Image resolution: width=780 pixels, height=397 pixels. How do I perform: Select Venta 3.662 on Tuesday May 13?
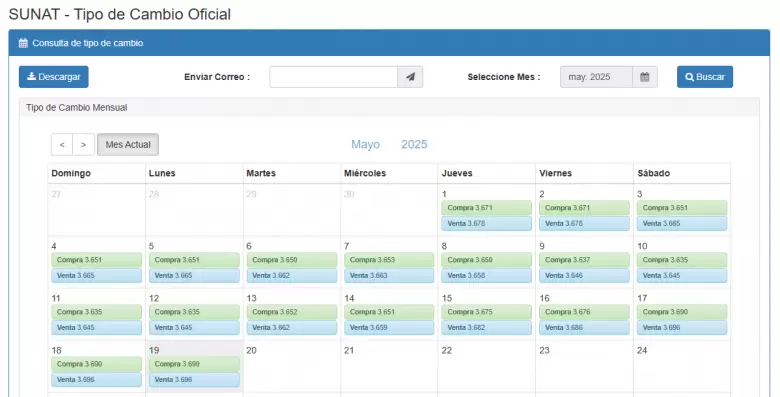[292, 328]
